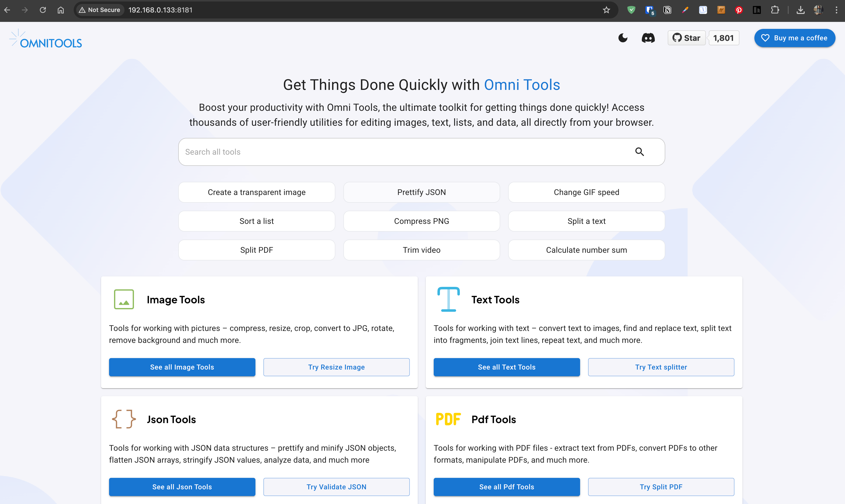Click the Json Tools heading
This screenshot has height=504, width=845.
tap(172, 419)
